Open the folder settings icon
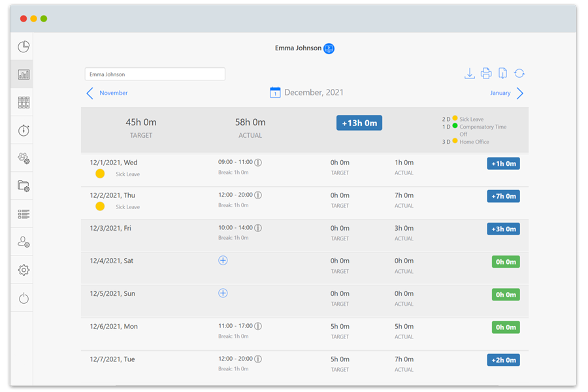 point(24,186)
